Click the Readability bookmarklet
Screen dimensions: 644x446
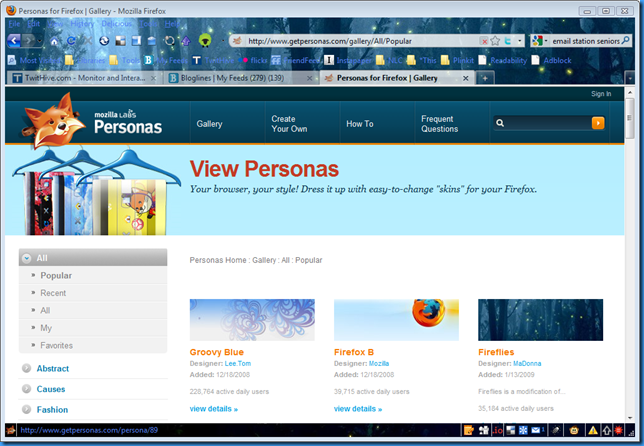(x=503, y=60)
